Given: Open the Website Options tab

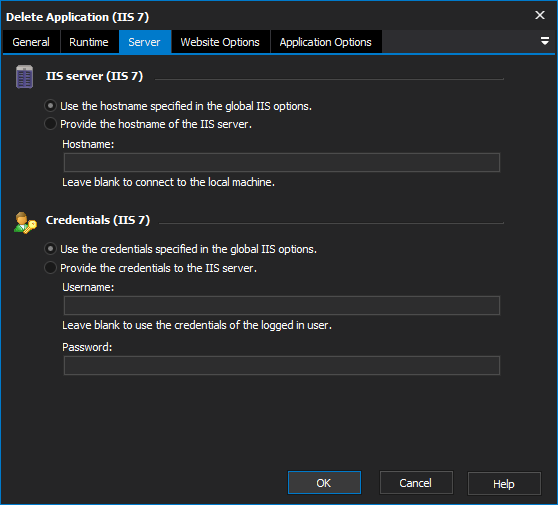Looking at the screenshot, I should point(220,42).
